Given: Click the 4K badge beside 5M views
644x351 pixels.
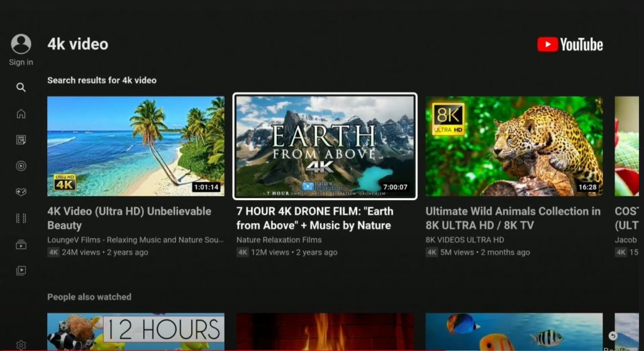Looking at the screenshot, I should pyautogui.click(x=431, y=252).
